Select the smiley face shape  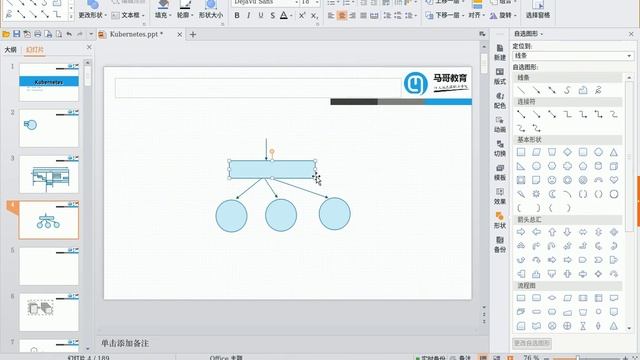click(552, 180)
